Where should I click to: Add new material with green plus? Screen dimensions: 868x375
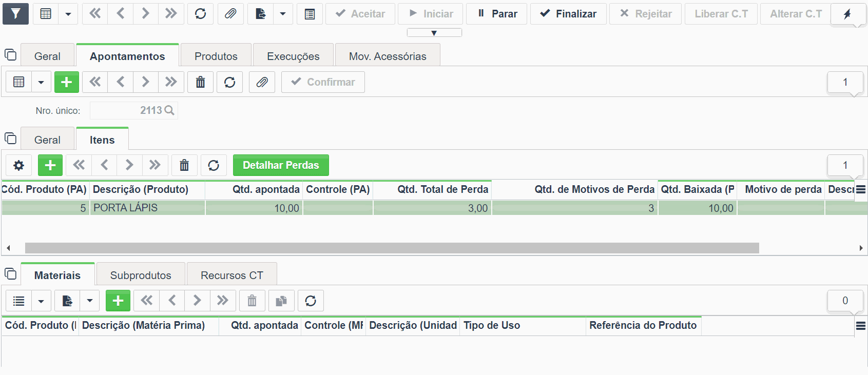click(x=118, y=301)
